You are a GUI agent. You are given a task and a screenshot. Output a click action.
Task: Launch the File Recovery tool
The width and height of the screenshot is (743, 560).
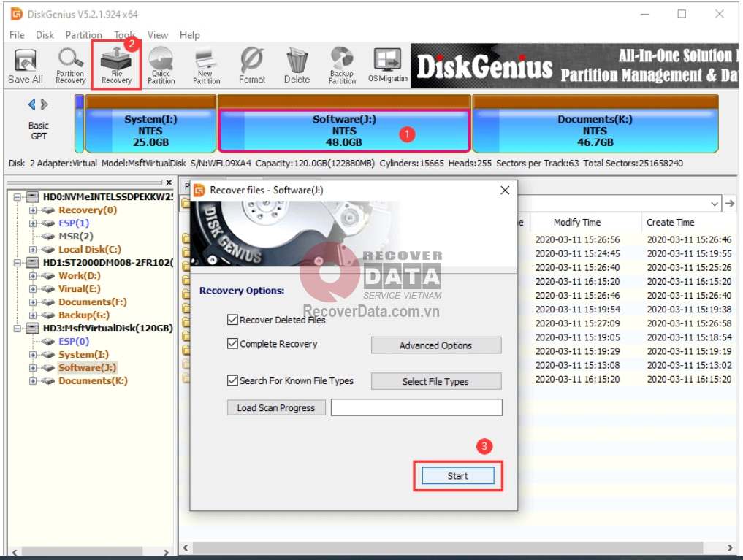116,66
